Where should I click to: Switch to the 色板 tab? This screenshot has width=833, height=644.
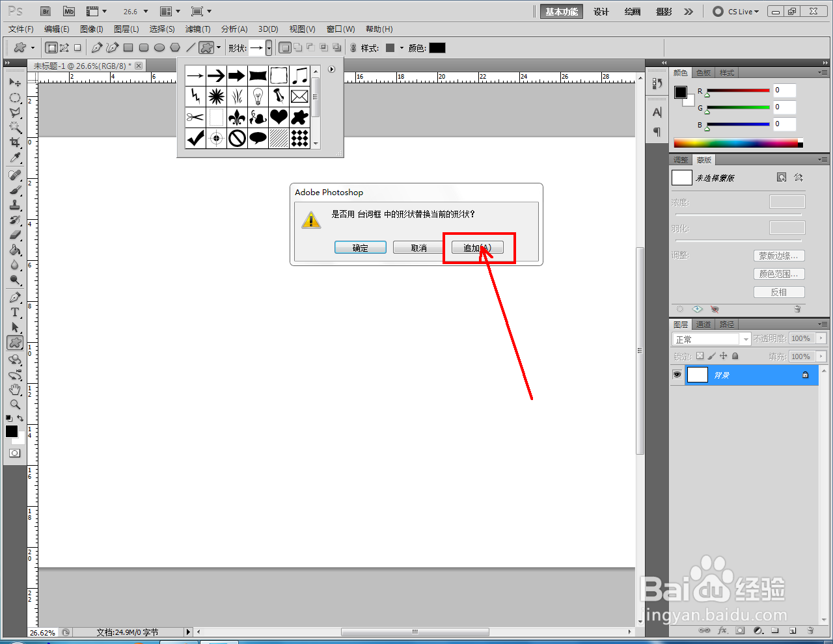(x=703, y=73)
